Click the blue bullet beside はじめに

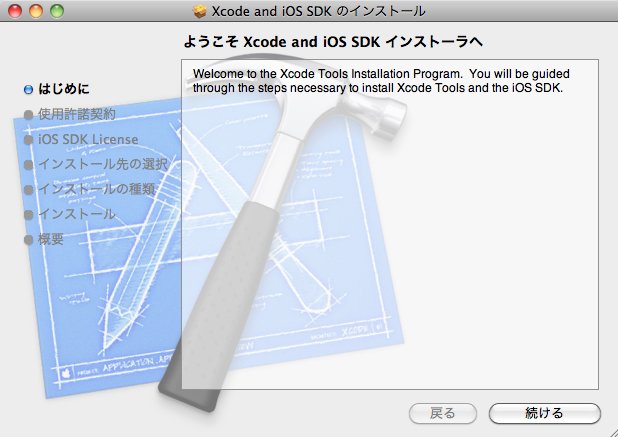tap(28, 90)
